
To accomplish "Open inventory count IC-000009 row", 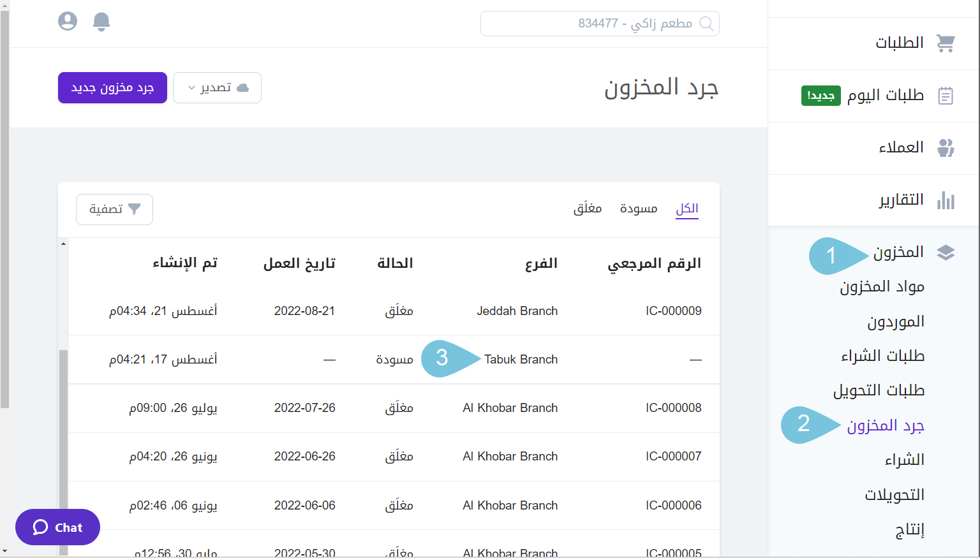I will click(x=673, y=311).
